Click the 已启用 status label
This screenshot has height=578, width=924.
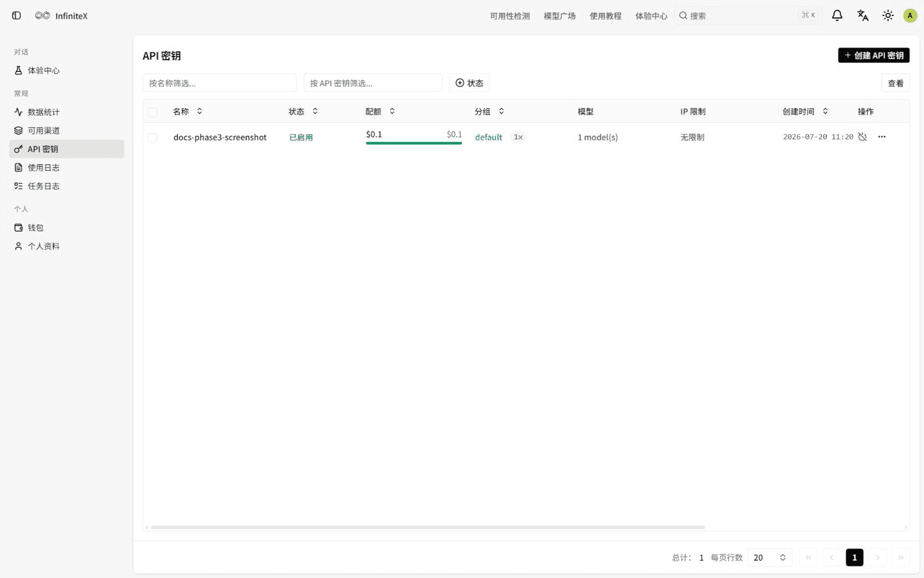301,137
